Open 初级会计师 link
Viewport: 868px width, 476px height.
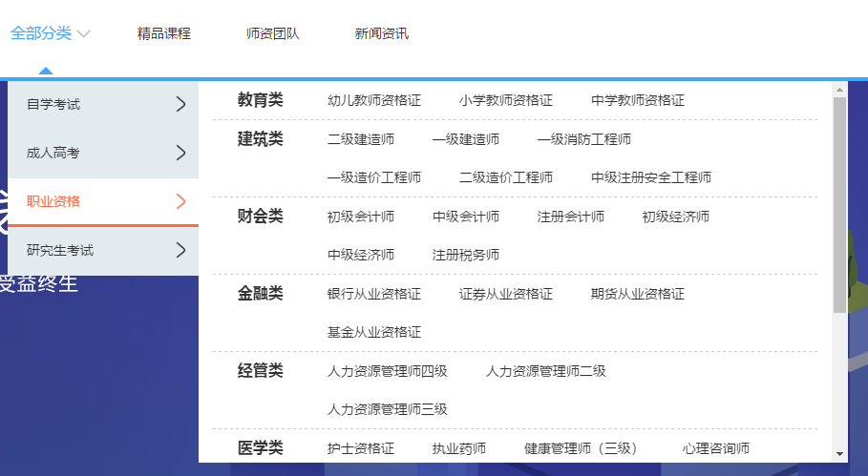(361, 217)
